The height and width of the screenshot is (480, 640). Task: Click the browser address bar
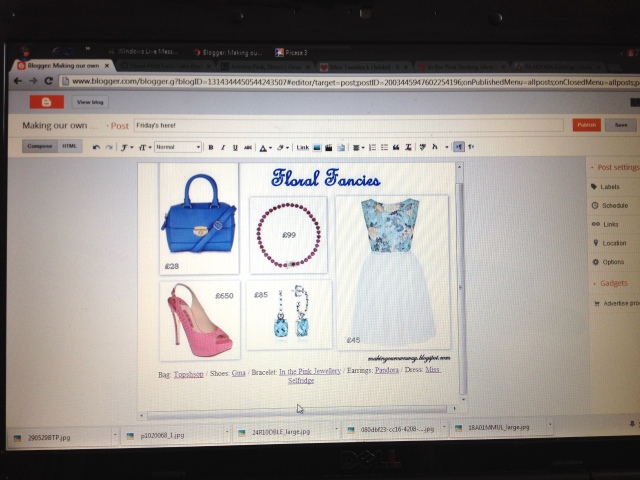[x=351, y=82]
